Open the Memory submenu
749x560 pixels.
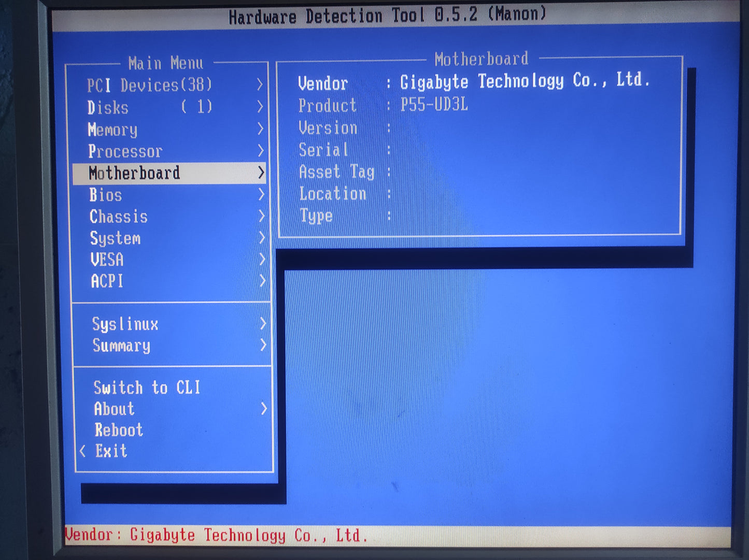tap(112, 130)
